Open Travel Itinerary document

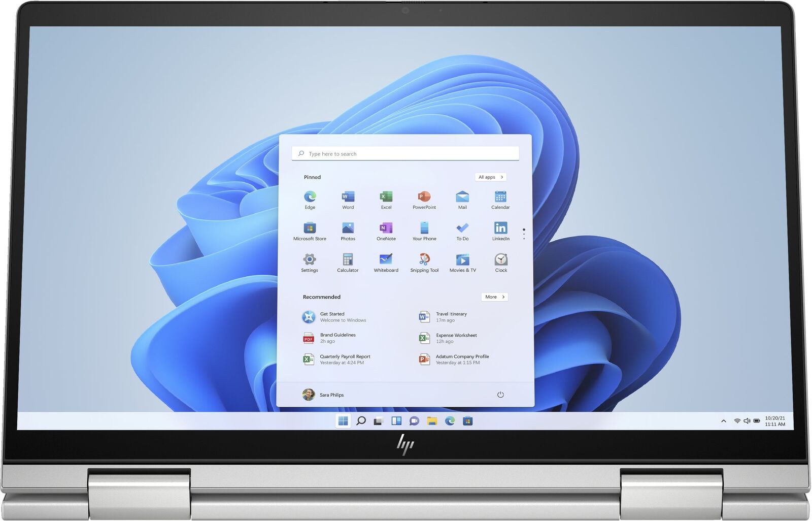tap(443, 317)
